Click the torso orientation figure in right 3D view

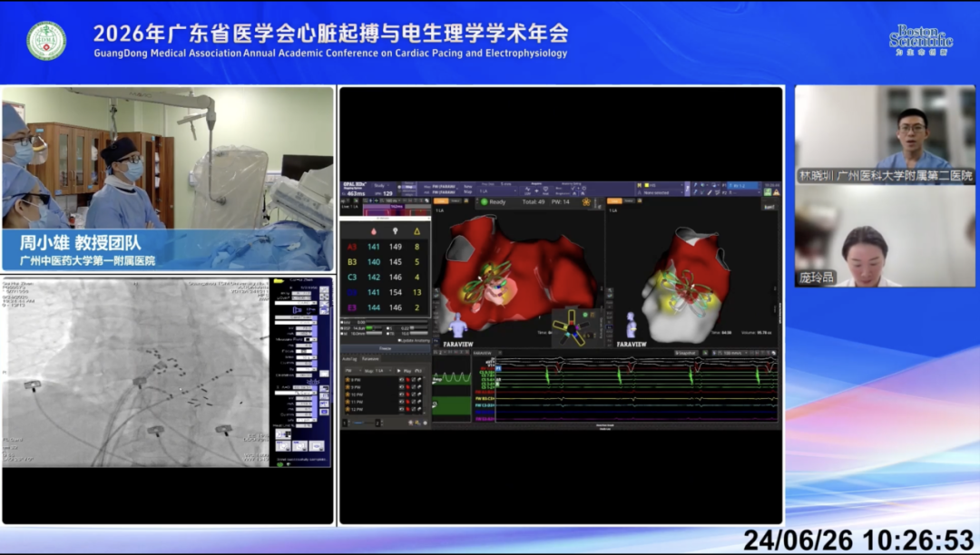click(x=632, y=325)
